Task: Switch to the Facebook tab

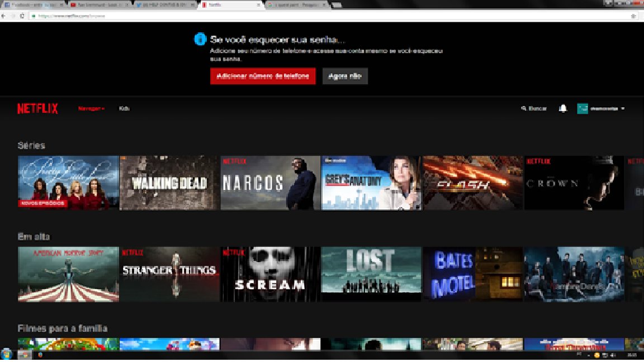Action: pos(34,5)
